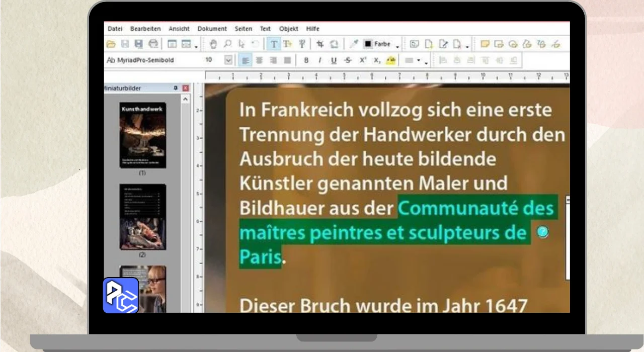Open the Dokument menu

(212, 29)
